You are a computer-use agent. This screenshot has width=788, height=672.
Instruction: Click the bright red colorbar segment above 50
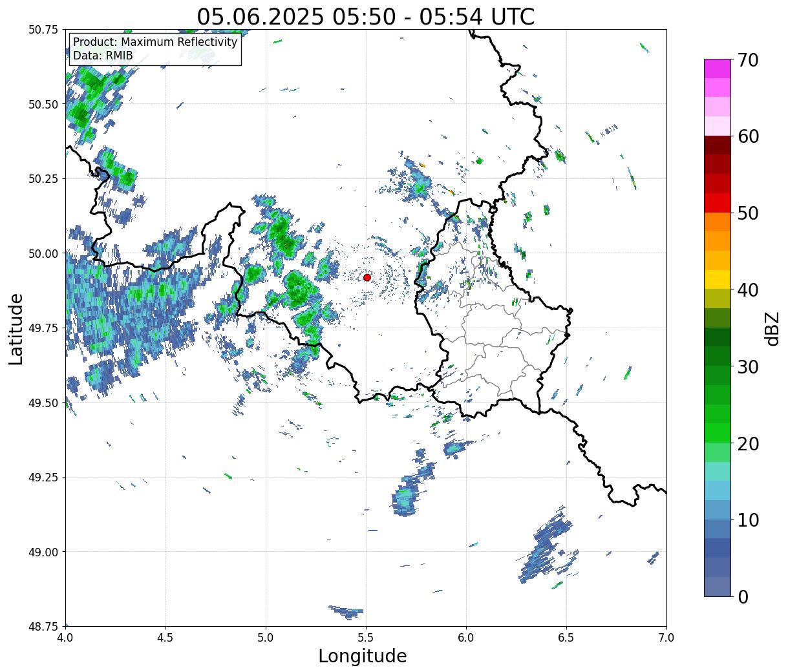tap(717, 203)
